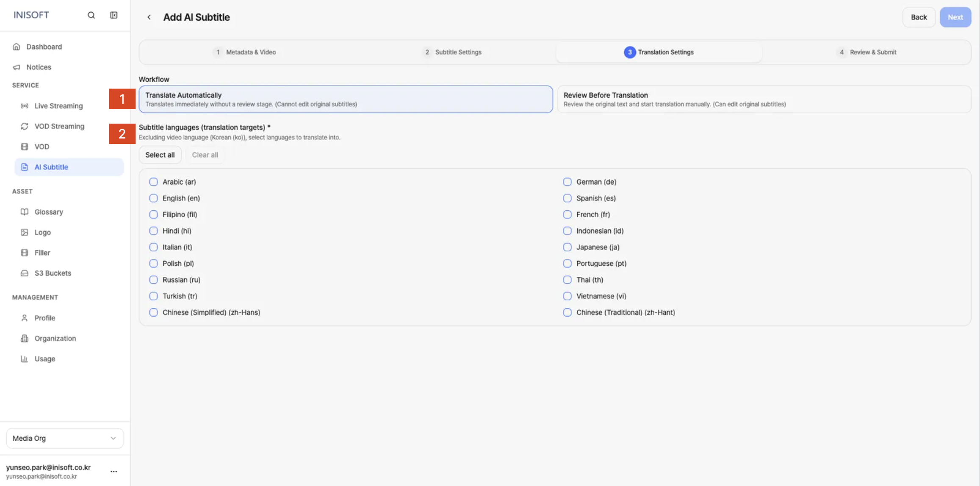Click Select all languages button
The width and height of the screenshot is (980, 486).
(160, 155)
